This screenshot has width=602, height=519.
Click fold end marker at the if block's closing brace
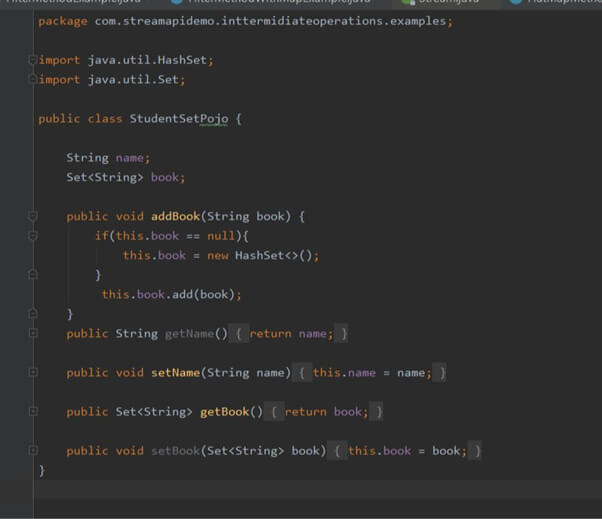pos(33,274)
